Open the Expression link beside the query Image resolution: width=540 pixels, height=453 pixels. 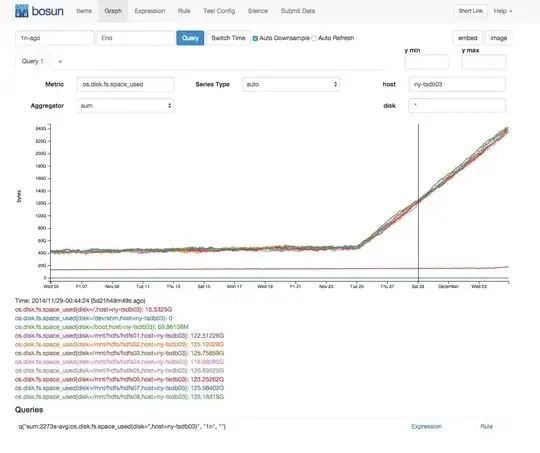point(426,426)
